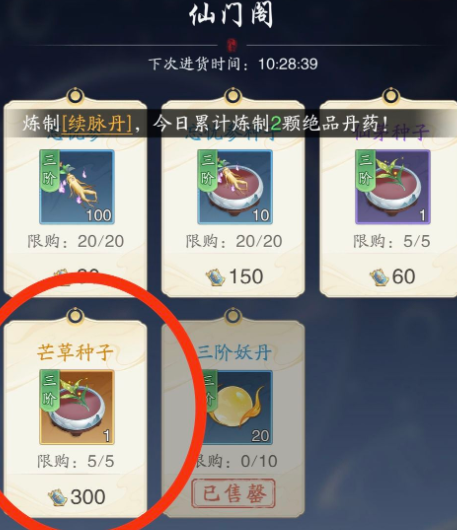Click the red seal ornament under title

point(232,45)
